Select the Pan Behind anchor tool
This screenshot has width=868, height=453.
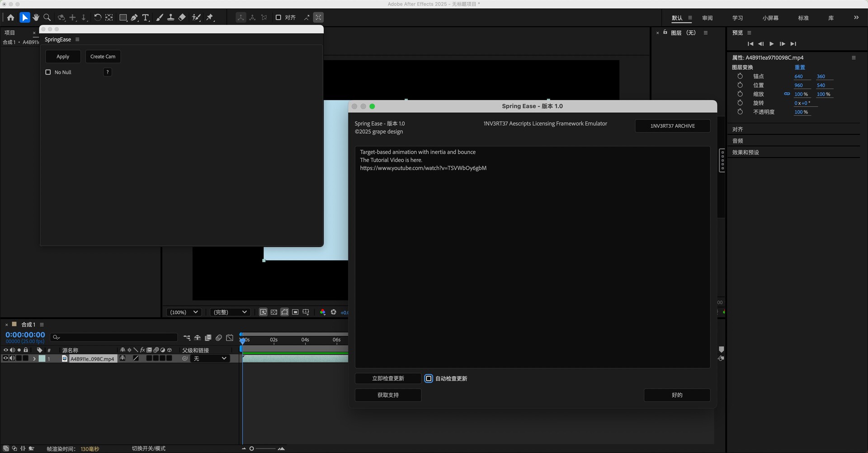[x=109, y=18]
